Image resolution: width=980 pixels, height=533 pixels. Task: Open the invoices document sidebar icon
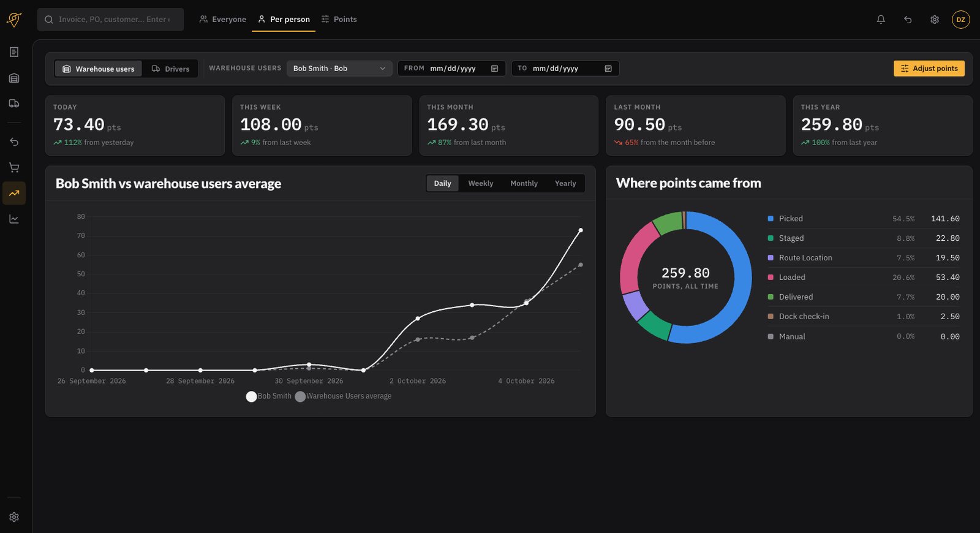tap(14, 52)
